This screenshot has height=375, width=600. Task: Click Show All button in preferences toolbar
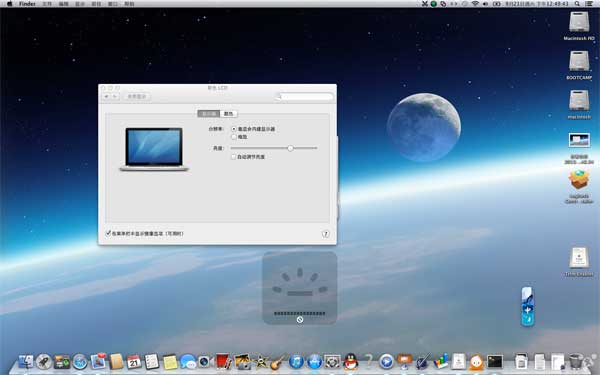click(x=137, y=96)
